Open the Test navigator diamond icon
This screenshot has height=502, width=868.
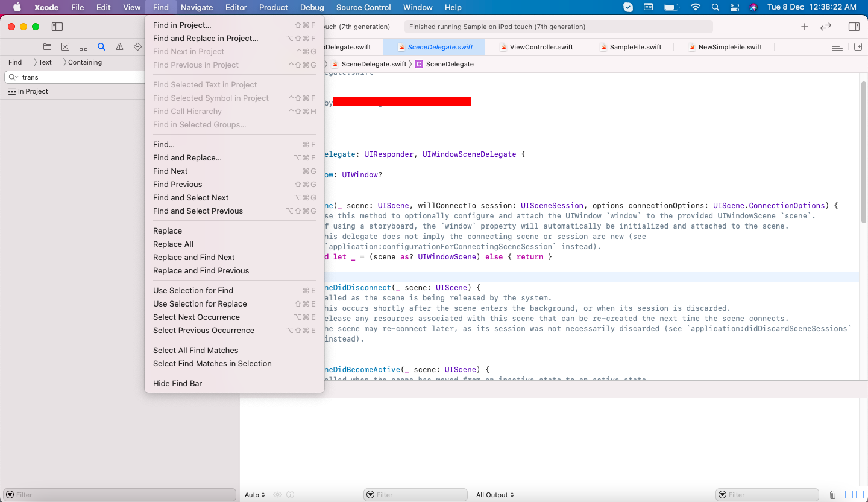click(x=137, y=46)
